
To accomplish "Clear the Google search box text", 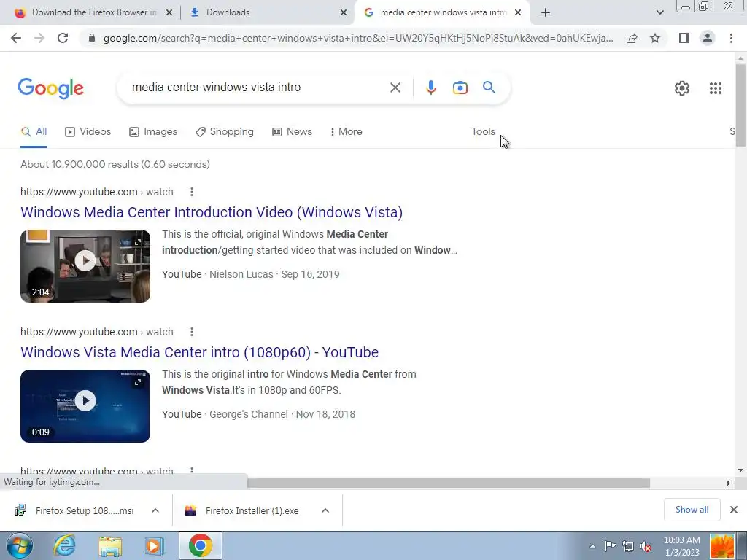I will tap(395, 87).
